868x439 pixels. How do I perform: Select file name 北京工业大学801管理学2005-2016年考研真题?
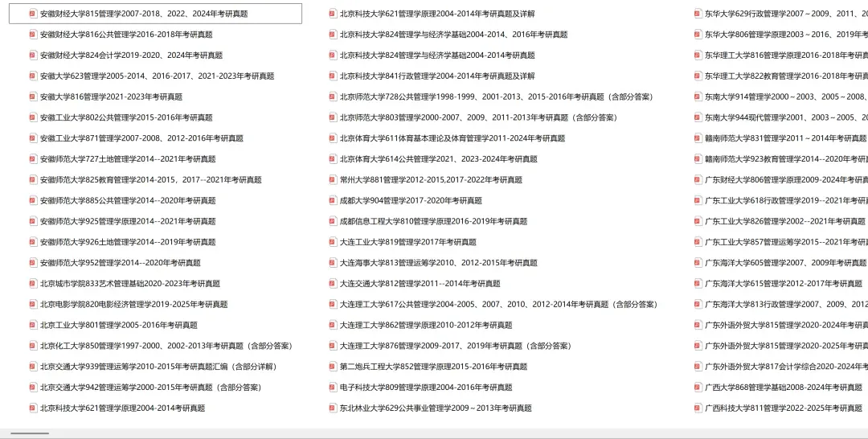118,325
